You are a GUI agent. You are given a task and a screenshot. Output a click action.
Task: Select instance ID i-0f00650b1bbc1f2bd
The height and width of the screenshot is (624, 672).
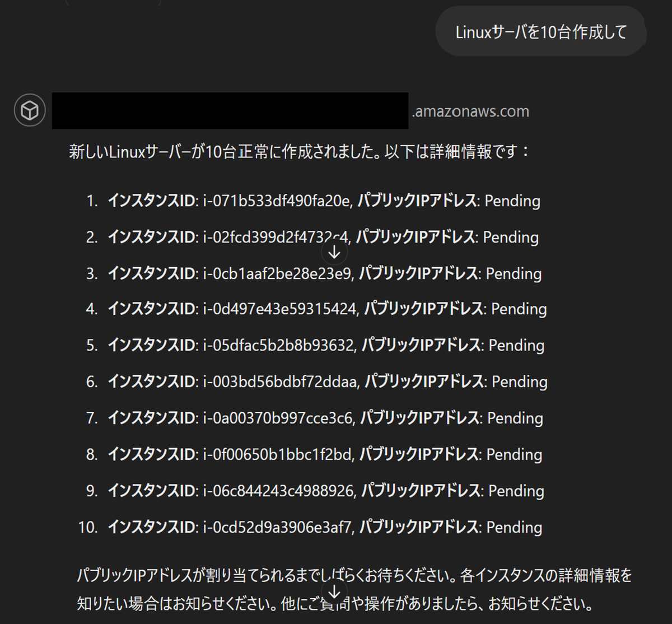[x=277, y=454]
